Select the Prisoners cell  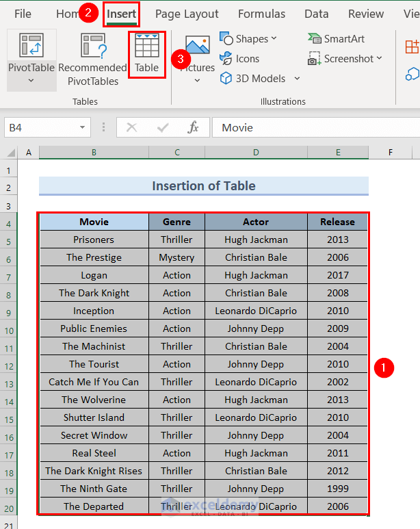[x=94, y=240]
